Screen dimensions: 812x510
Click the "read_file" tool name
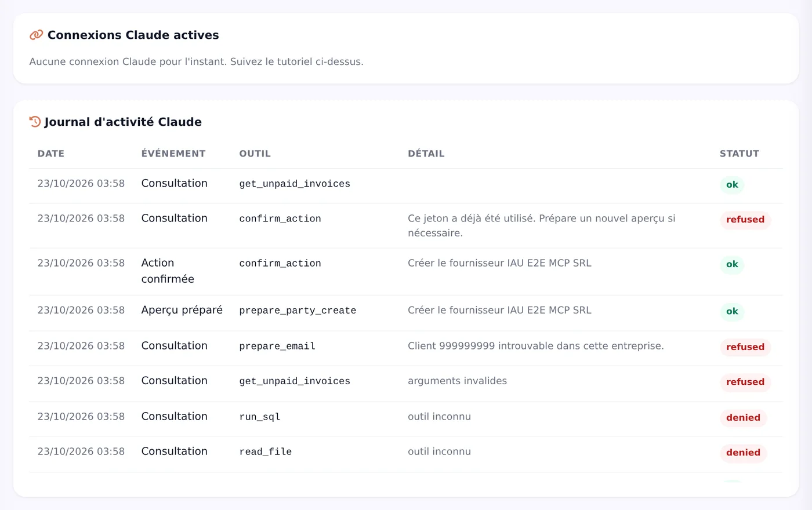[266, 451]
